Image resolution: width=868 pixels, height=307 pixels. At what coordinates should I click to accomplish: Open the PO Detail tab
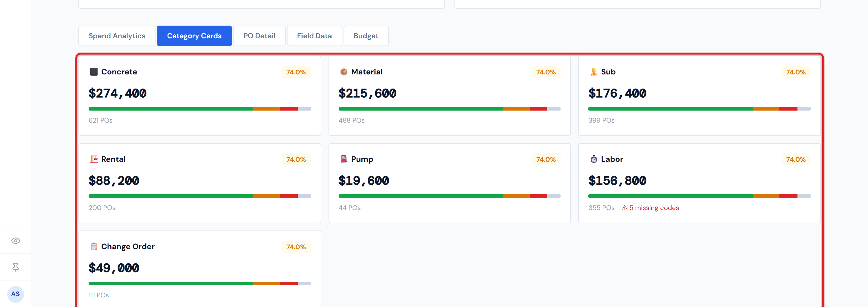259,36
